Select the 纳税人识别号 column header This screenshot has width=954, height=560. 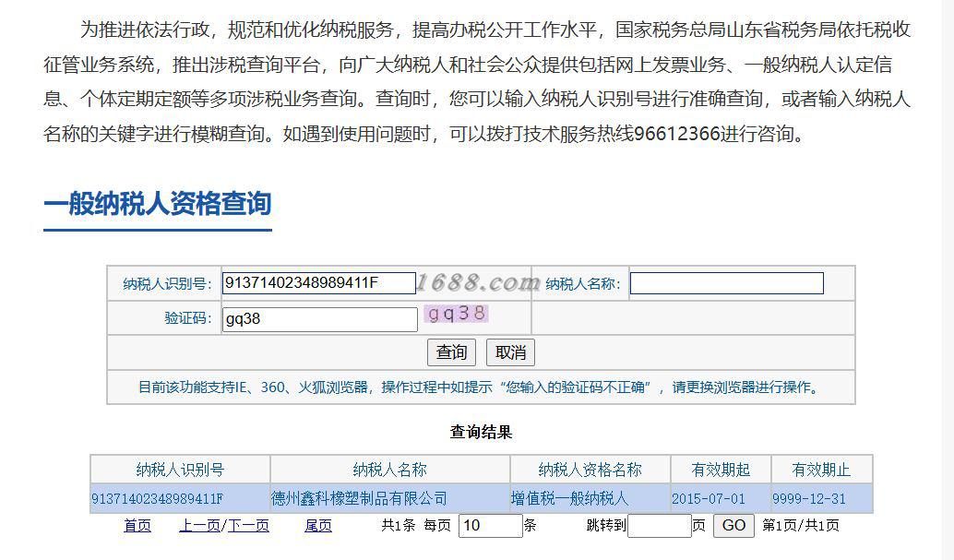click(180, 470)
